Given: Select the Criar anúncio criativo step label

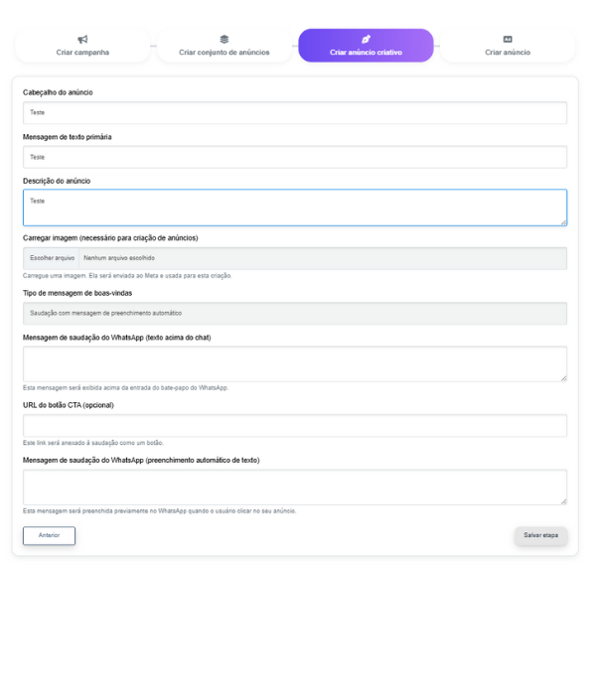Looking at the screenshot, I should (366, 53).
